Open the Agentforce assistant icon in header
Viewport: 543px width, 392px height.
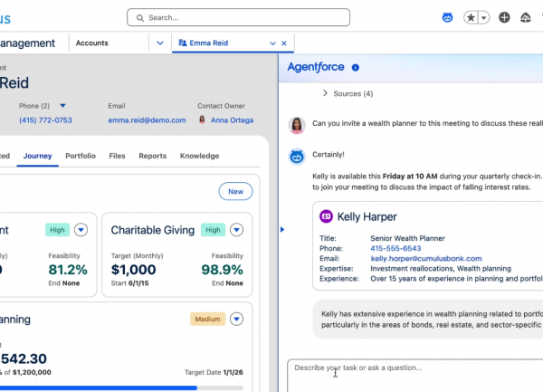tap(447, 17)
